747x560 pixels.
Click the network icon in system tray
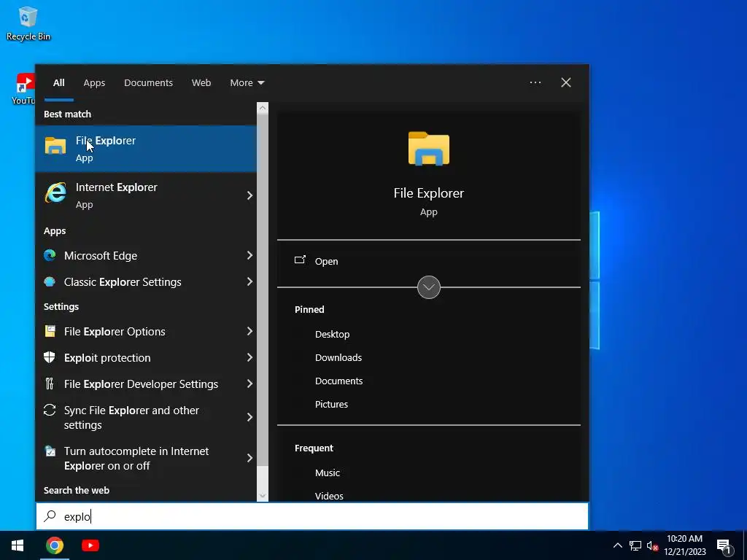635,545
